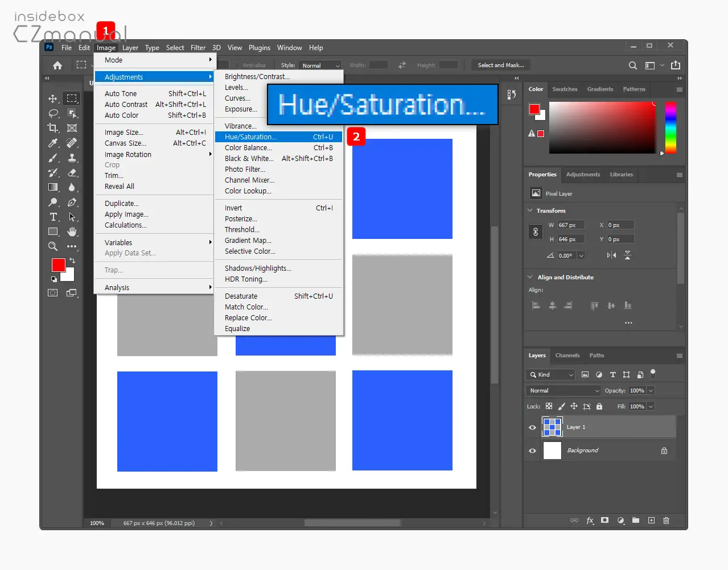This screenshot has width=728, height=570.
Task: Choose Brightness/Contrast menu item
Action: (x=278, y=77)
